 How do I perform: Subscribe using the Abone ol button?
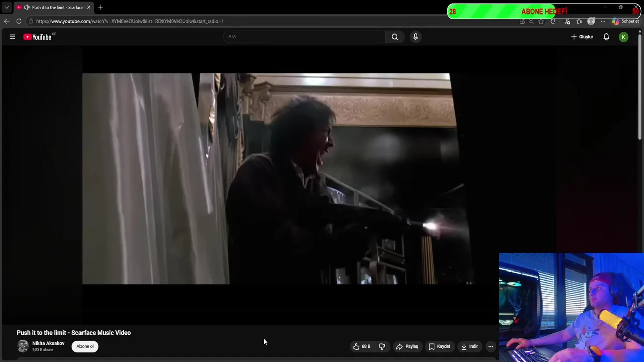[x=85, y=346]
